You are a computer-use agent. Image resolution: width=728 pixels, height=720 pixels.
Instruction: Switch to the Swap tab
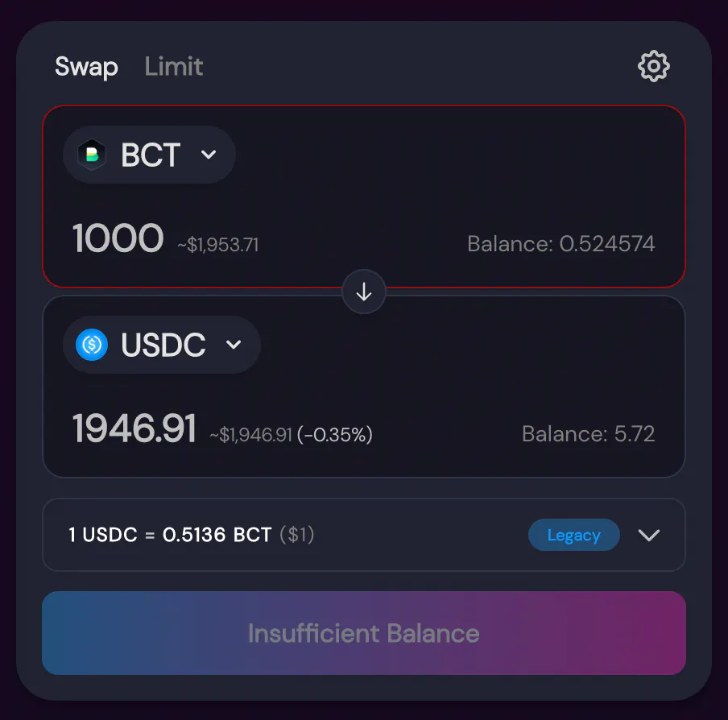pyautogui.click(x=86, y=67)
